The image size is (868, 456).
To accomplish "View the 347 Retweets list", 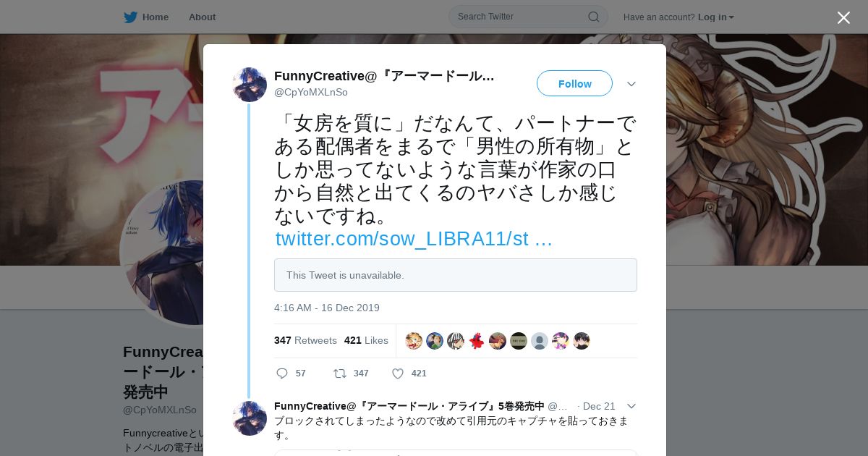I will point(305,340).
